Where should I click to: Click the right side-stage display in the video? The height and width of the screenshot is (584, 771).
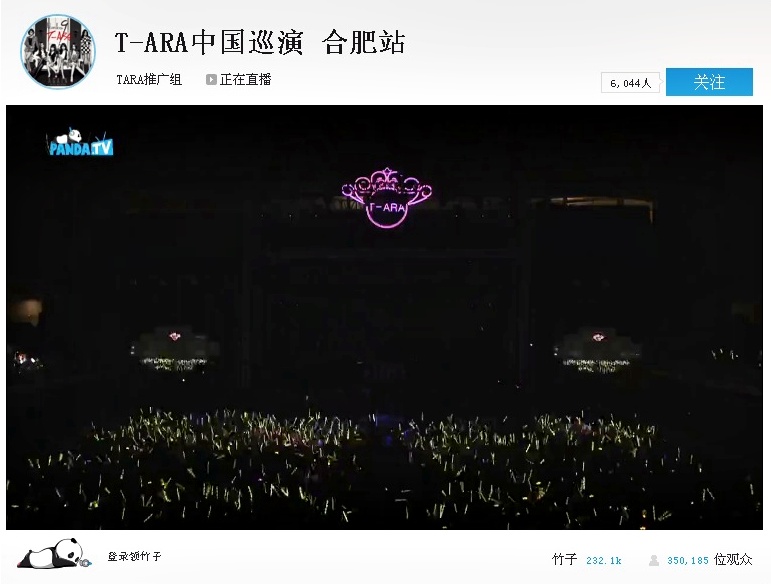click(x=596, y=349)
